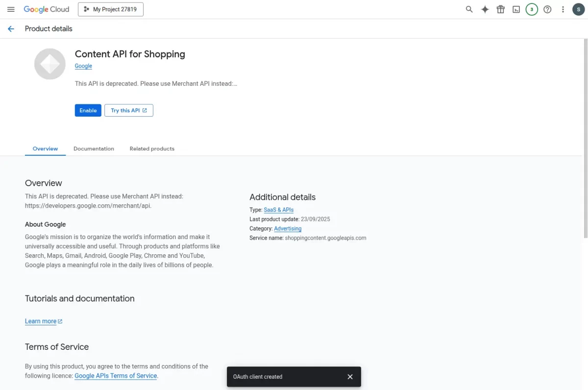Activate Cloud Shell terminal icon

516,9
